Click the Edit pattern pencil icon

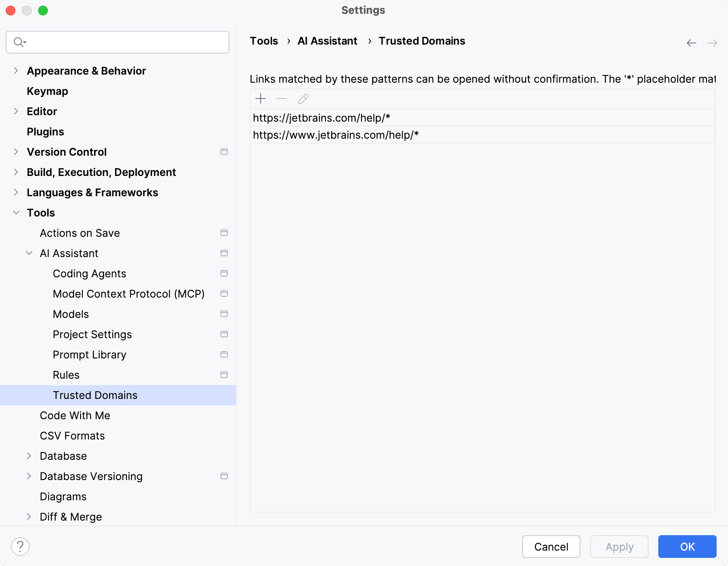tap(303, 99)
